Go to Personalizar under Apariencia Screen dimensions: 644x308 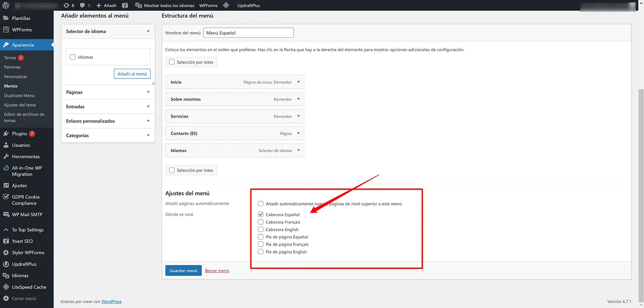(x=15, y=76)
